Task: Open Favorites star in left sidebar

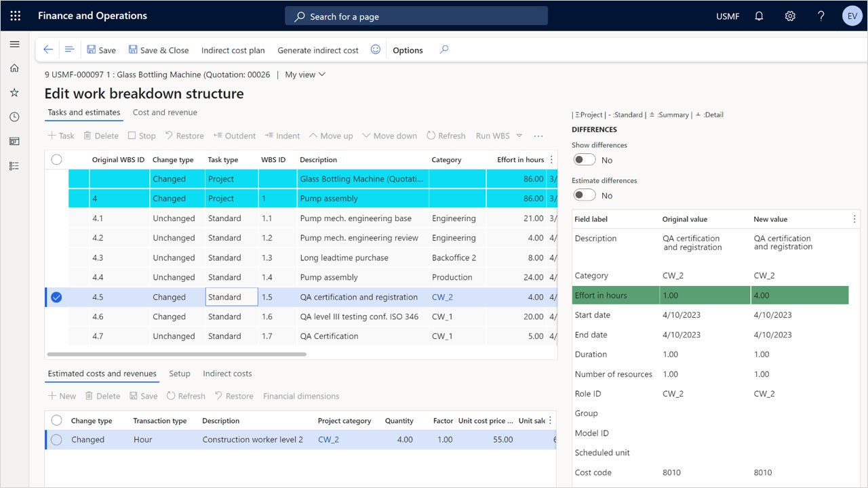Action: click(x=14, y=92)
